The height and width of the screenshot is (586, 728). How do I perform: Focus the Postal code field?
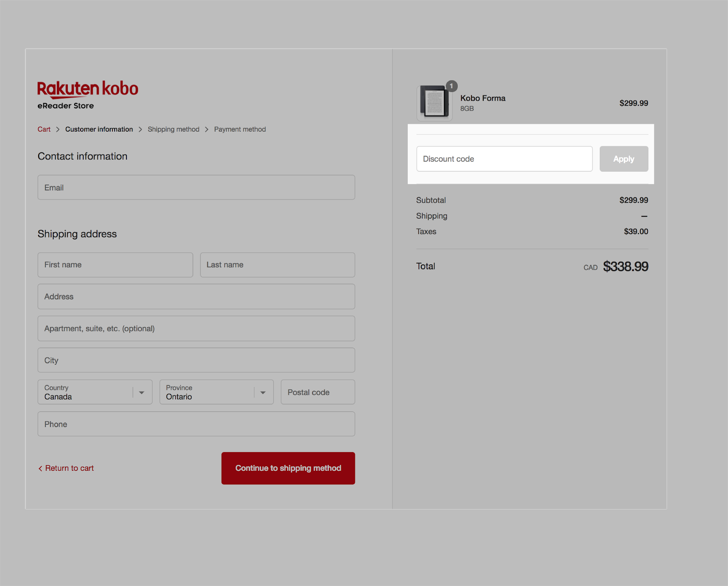point(318,392)
